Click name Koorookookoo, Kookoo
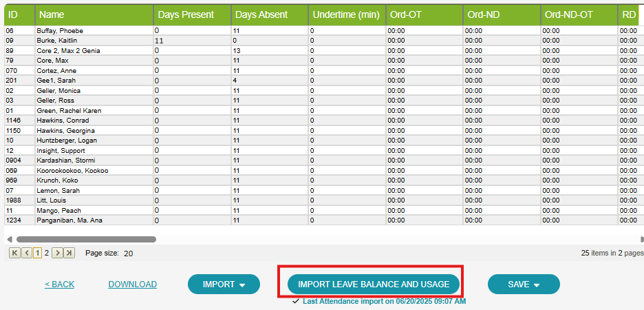Viewport: 644px width, 310px height. click(72, 171)
